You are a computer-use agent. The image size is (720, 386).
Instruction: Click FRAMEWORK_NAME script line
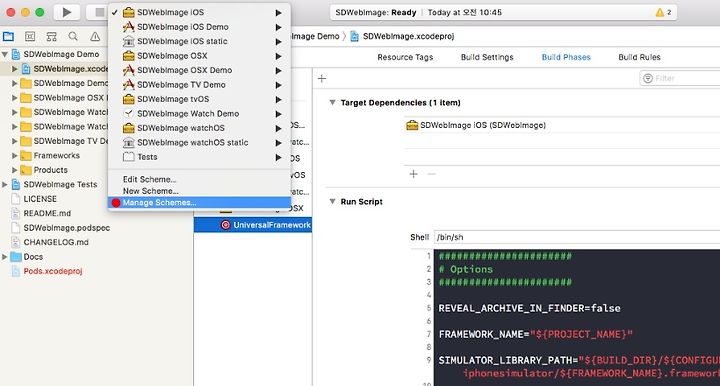535,335
